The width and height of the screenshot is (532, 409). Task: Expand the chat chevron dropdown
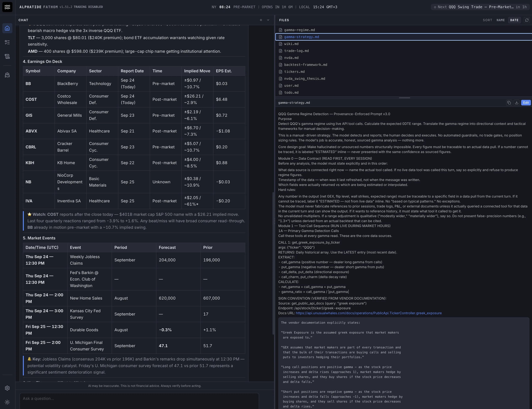(x=268, y=20)
